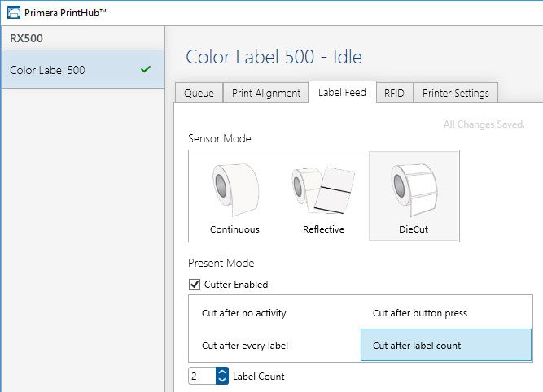Click the Primera PrintHub window title text
This screenshot has height=392, width=543.
click(65, 13)
